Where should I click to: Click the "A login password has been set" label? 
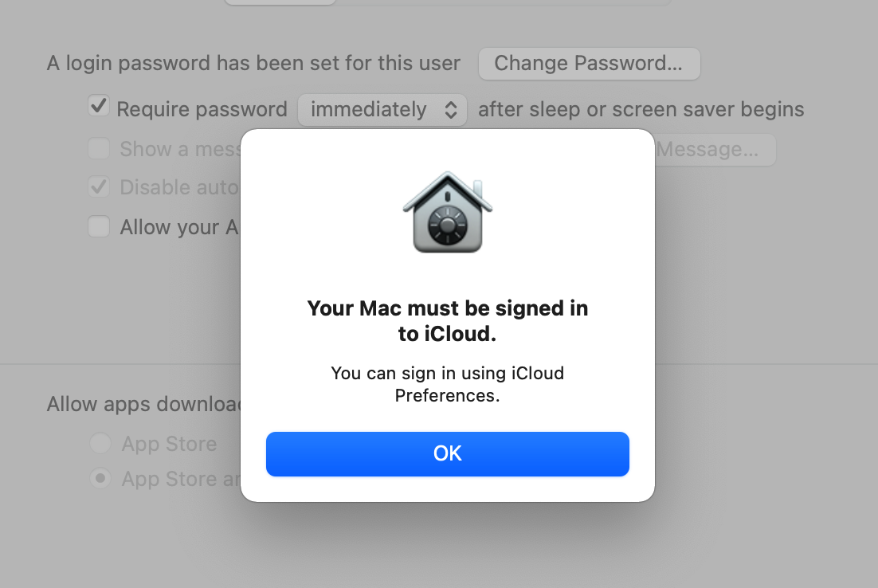(x=253, y=64)
